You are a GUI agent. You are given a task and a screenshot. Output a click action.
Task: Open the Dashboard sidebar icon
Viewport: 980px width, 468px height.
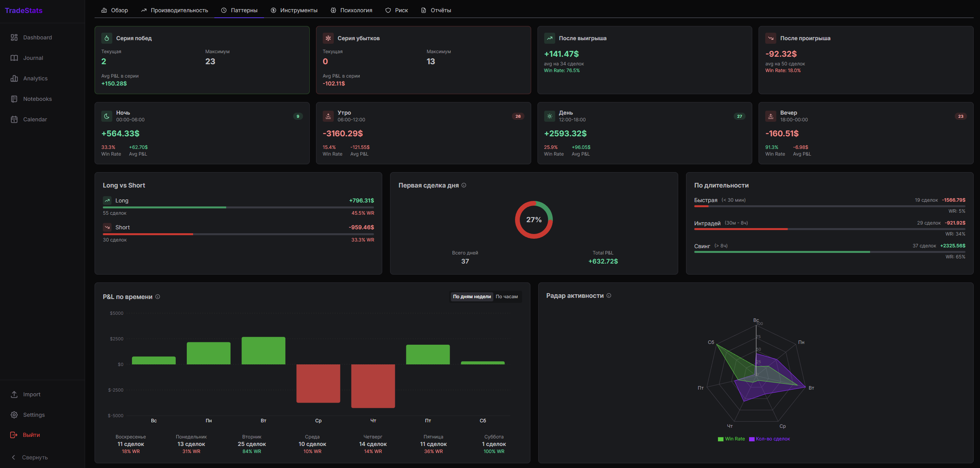pos(14,37)
